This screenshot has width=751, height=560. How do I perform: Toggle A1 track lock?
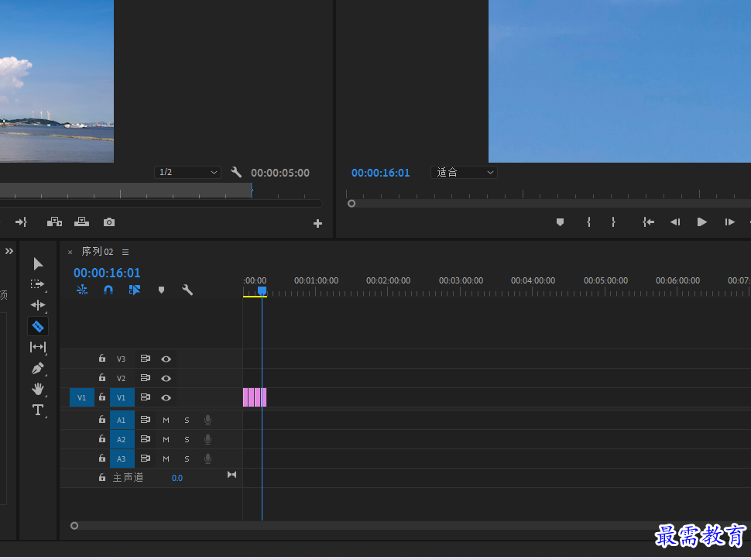[x=102, y=420]
